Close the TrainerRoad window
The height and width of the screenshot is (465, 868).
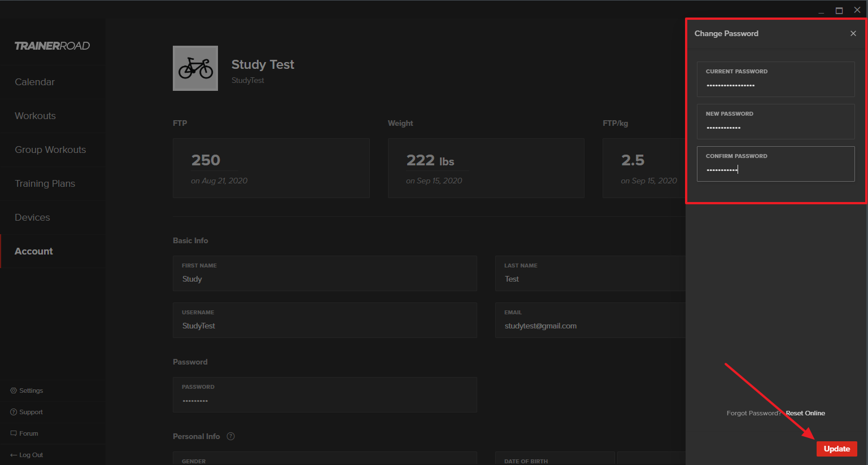pos(857,10)
